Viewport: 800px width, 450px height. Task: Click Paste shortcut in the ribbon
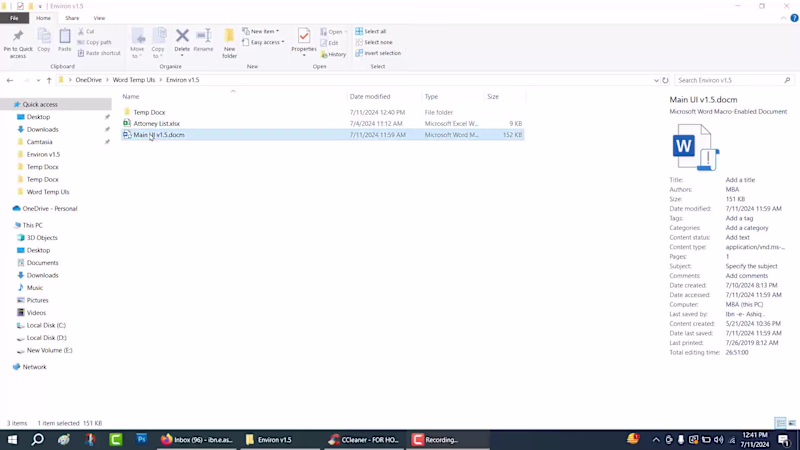point(99,53)
